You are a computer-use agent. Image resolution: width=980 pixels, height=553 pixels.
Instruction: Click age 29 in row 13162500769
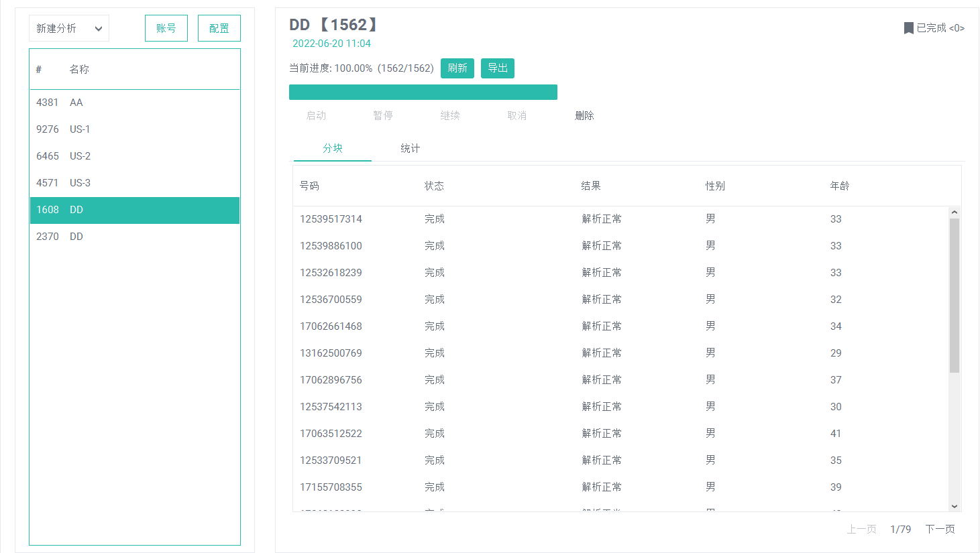[x=836, y=353]
